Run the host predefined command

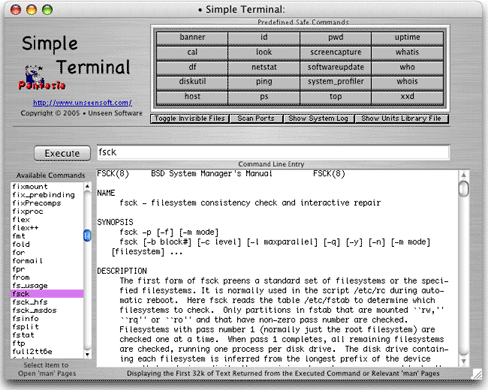pos(192,97)
